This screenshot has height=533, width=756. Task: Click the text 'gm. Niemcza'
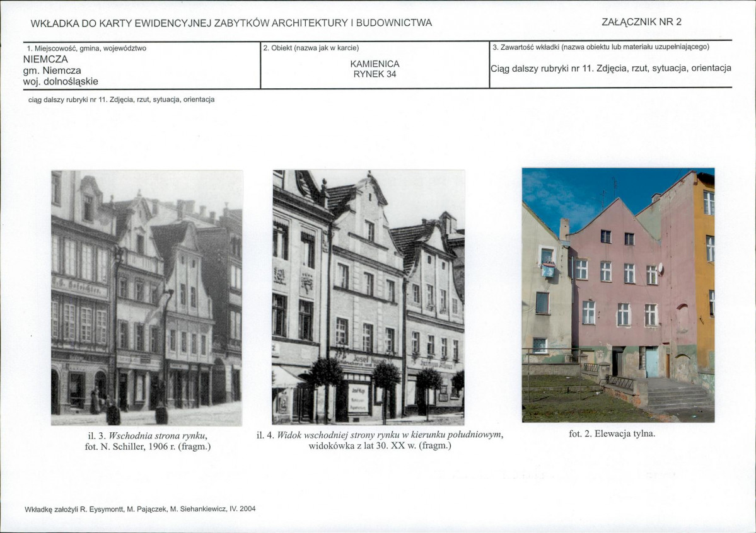coord(52,71)
